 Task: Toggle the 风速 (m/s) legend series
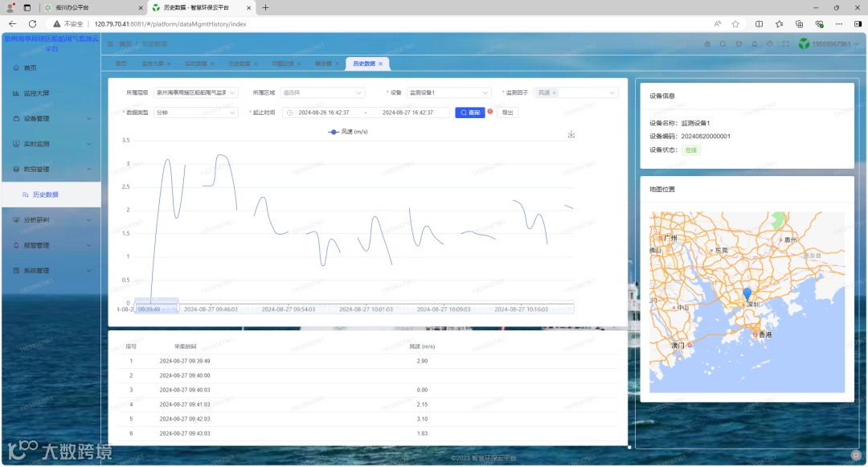[x=348, y=132]
